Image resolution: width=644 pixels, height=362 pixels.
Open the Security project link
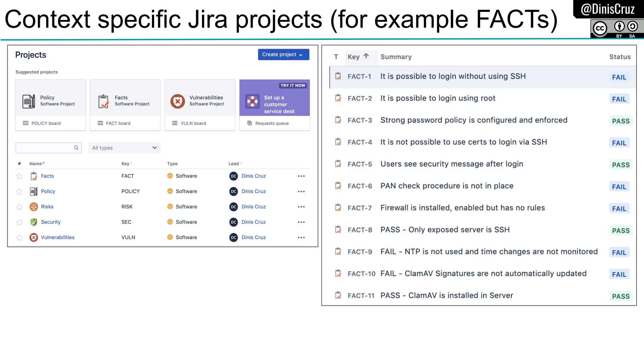(x=51, y=222)
